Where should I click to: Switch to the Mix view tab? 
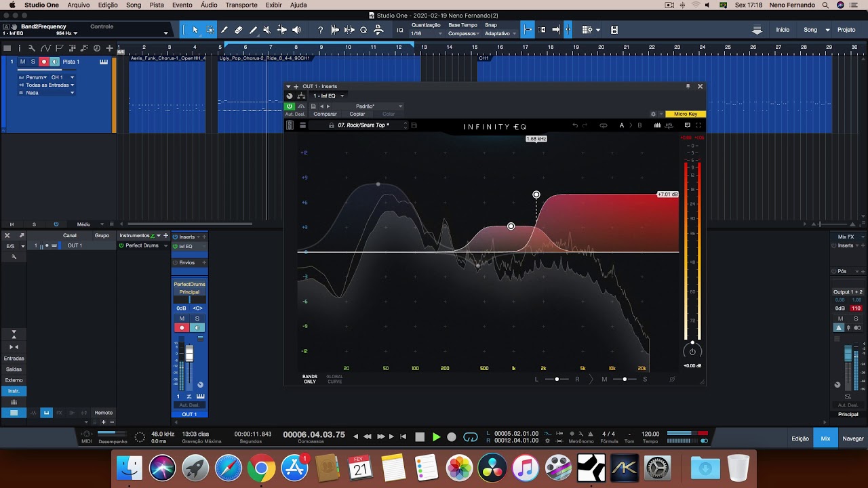(825, 439)
